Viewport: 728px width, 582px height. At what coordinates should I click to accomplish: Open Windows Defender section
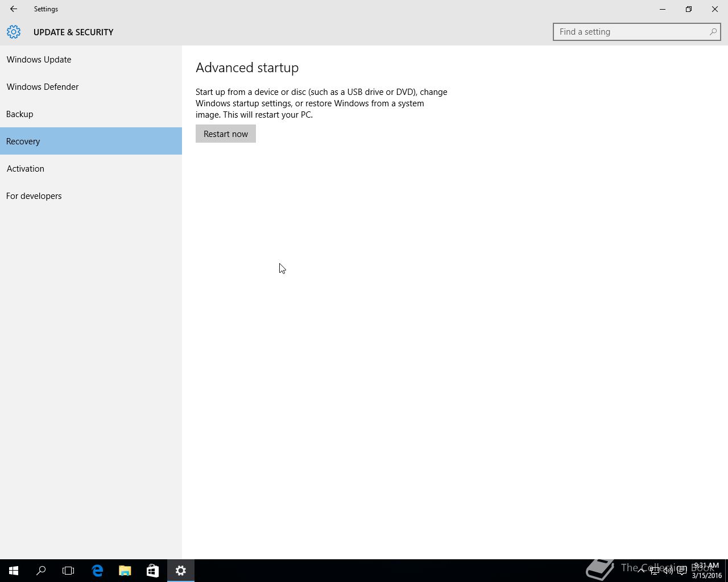[91, 86]
